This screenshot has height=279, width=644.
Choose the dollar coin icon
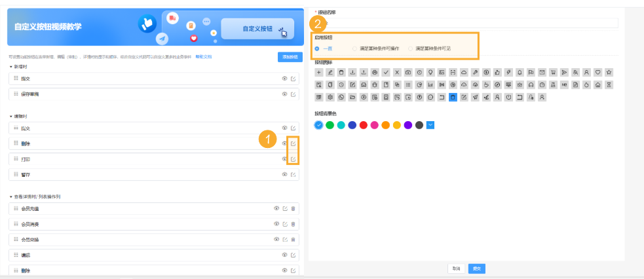pos(486,72)
